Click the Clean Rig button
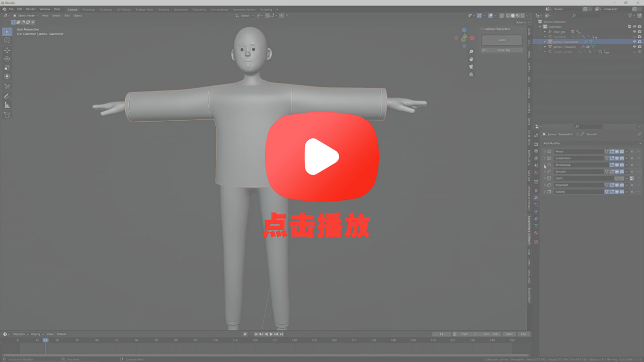Image resolution: width=644 pixels, height=362 pixels. click(502, 50)
